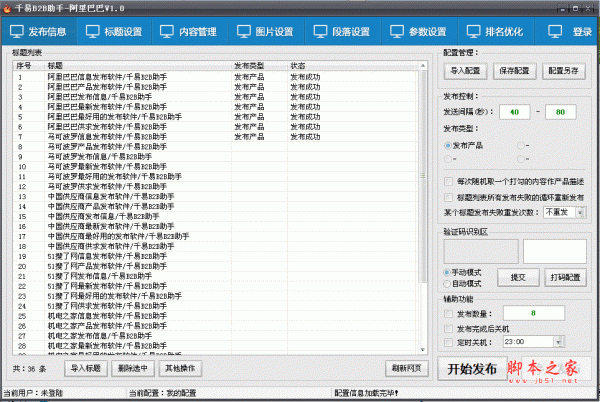Screen dimensions: 600x402
Task: Click the 保存配置 button
Action: (514, 71)
